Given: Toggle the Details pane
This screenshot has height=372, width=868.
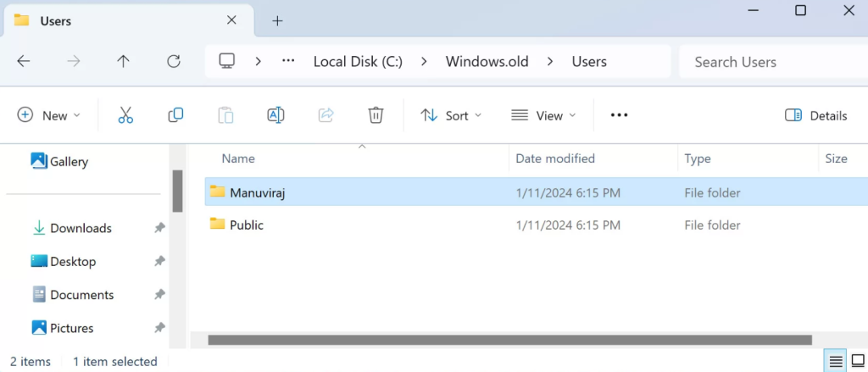Looking at the screenshot, I should [815, 115].
